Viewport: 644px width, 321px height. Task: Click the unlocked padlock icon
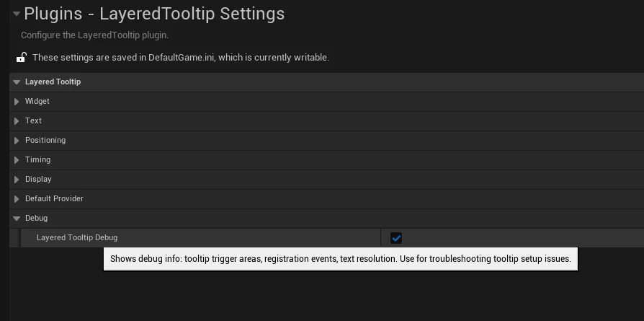[x=22, y=57]
